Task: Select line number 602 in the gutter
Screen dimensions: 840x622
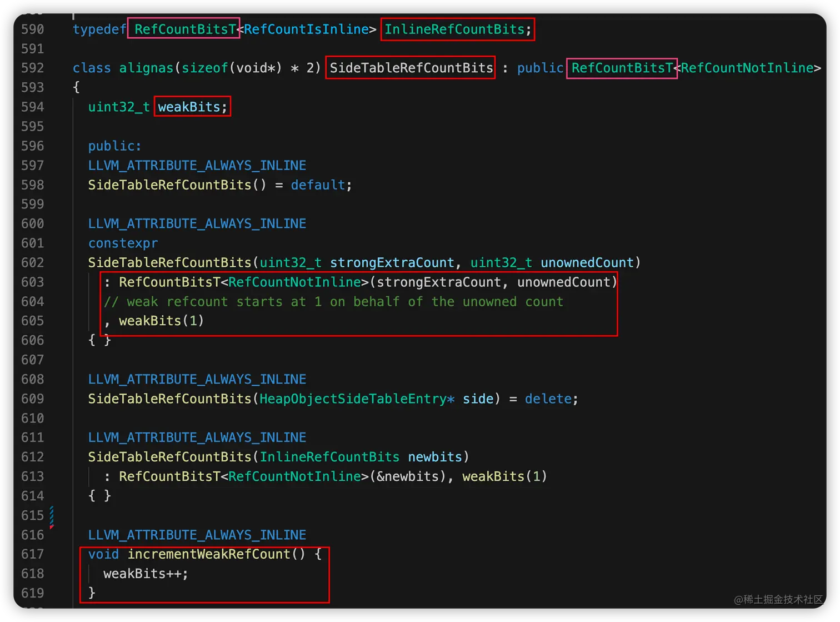Action: (32, 262)
